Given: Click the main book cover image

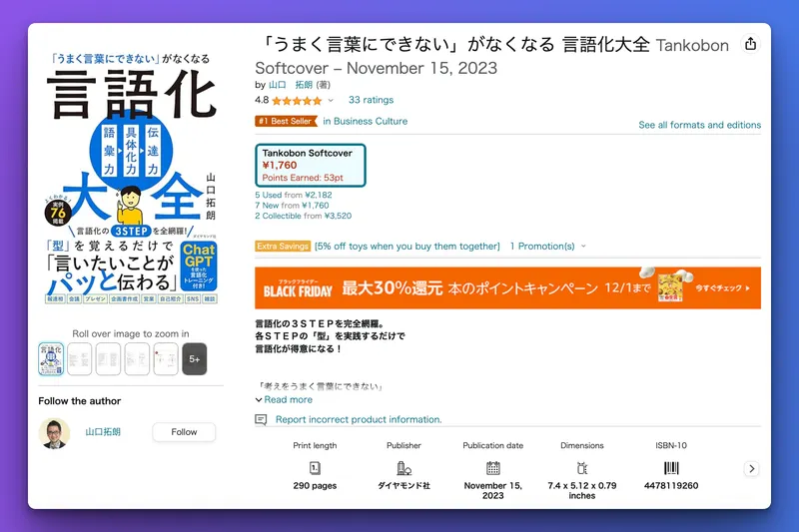Looking at the screenshot, I should (132, 179).
